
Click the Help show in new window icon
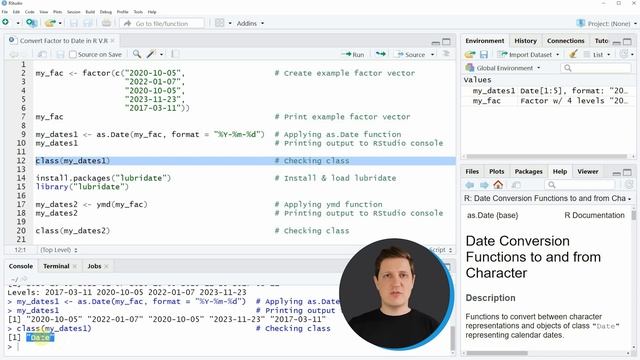(516, 185)
